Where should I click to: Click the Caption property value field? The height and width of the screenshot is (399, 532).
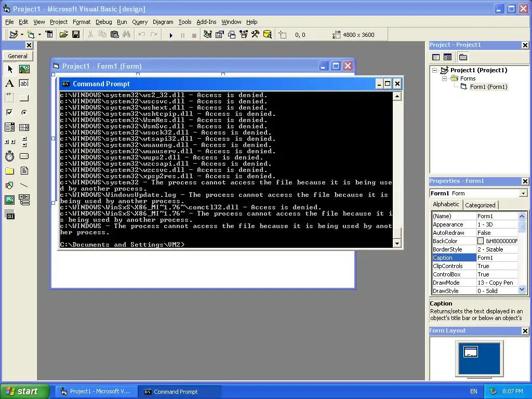pos(497,258)
